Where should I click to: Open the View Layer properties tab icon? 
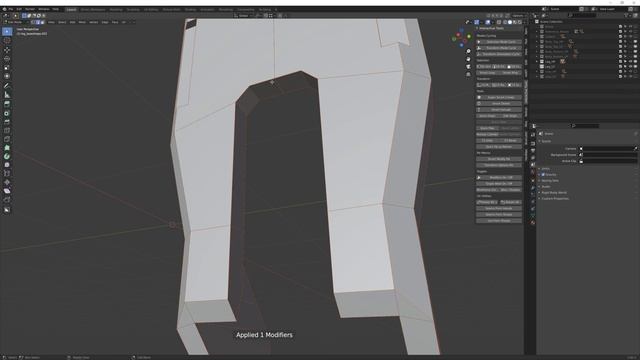point(533,151)
